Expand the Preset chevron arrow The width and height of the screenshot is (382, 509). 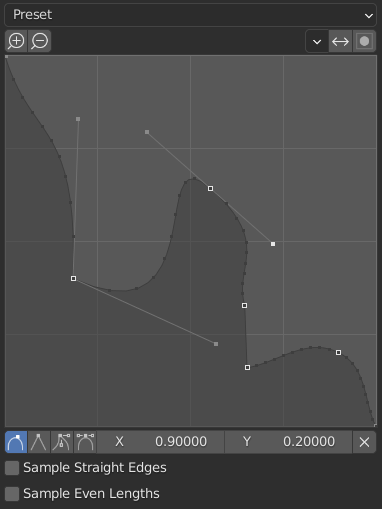coord(368,15)
